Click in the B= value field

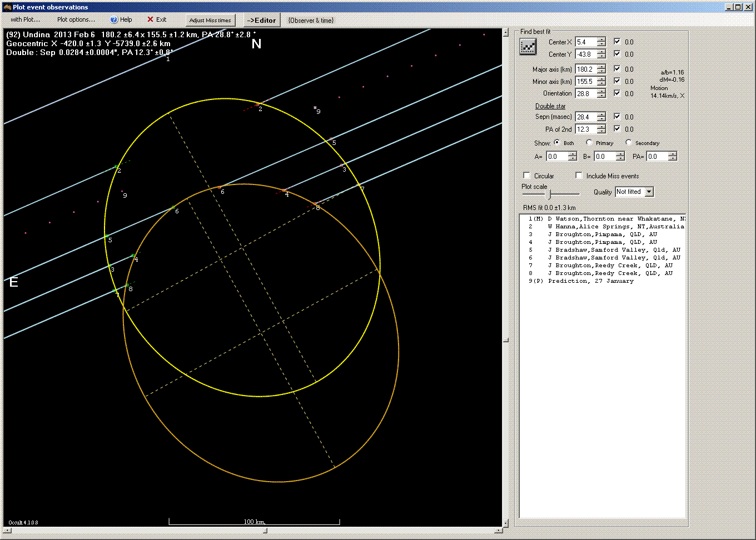coord(604,157)
